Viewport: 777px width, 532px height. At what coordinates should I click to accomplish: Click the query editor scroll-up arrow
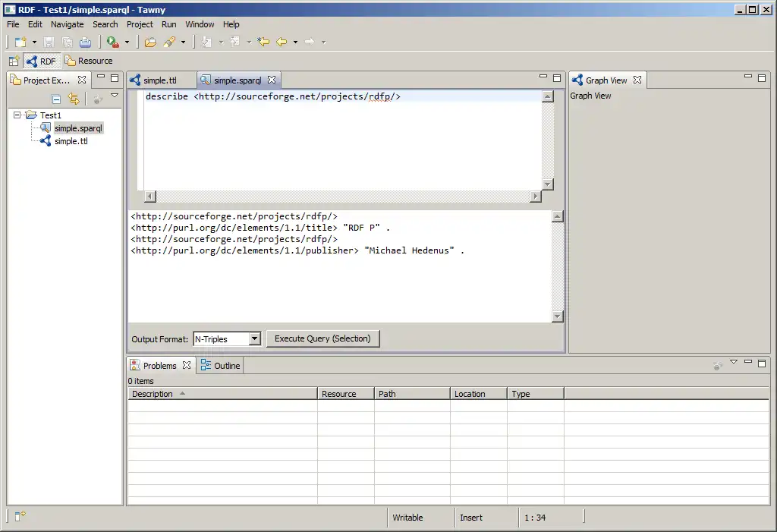tap(548, 96)
